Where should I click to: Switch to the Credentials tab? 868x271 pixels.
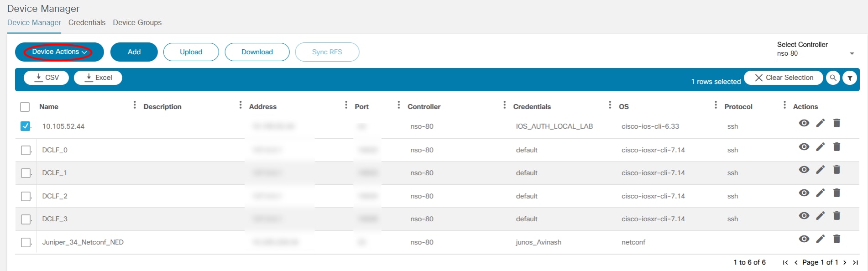87,22
